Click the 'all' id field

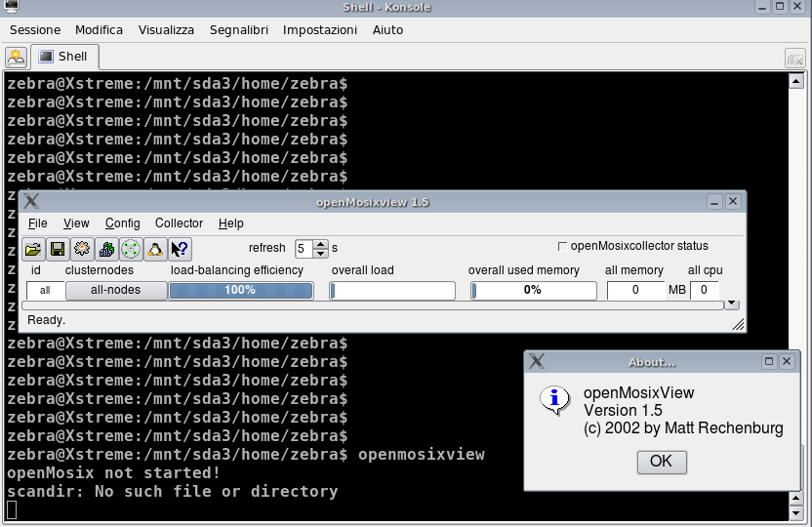click(46, 291)
